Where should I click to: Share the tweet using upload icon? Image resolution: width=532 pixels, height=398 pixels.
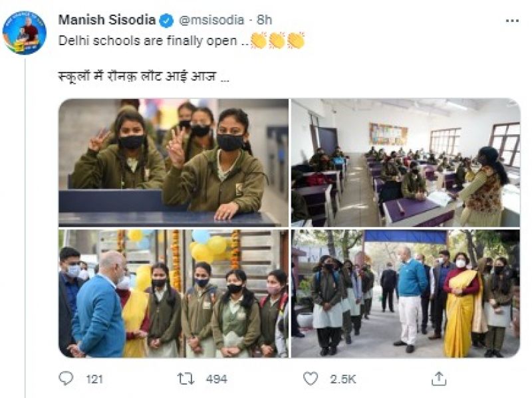[x=439, y=378]
